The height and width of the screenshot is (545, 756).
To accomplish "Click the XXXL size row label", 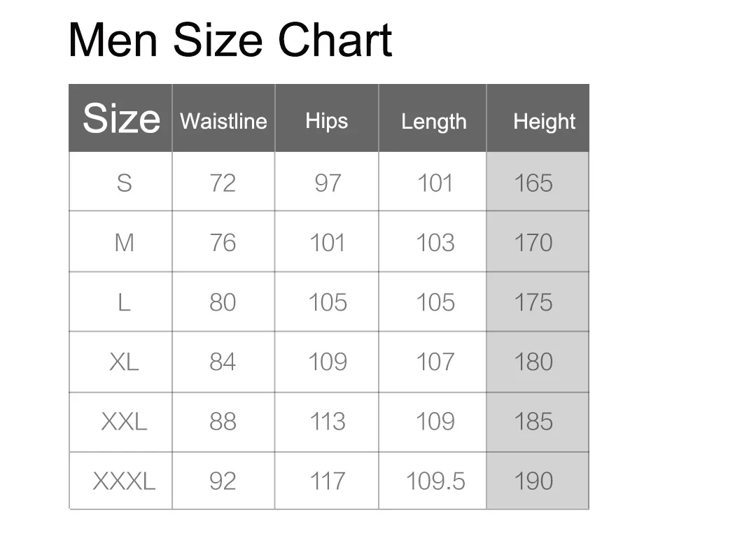I will (124, 481).
